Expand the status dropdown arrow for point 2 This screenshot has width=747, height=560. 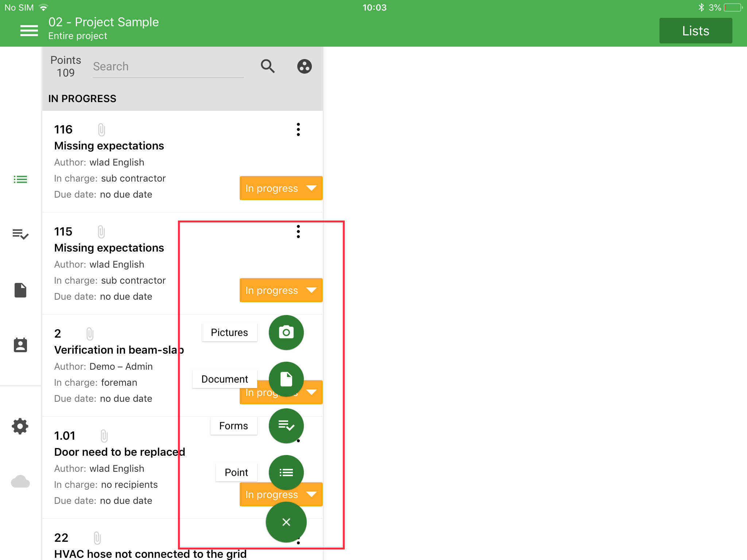[x=311, y=392]
